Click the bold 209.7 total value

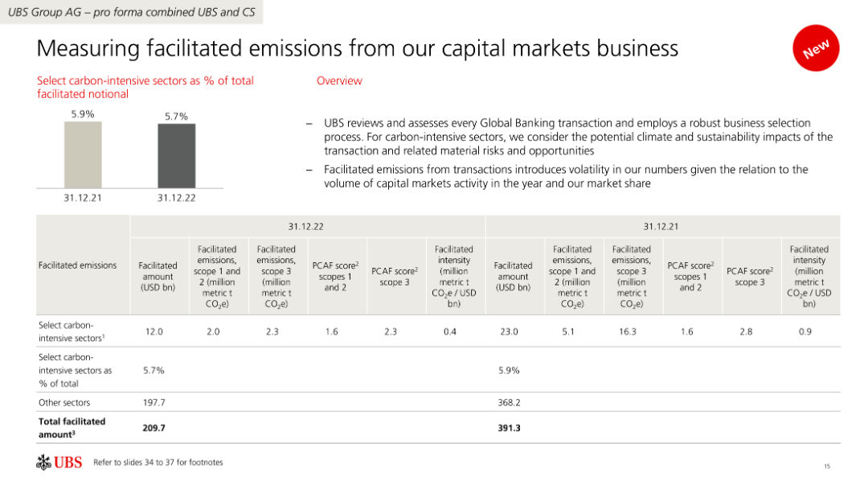(x=154, y=428)
